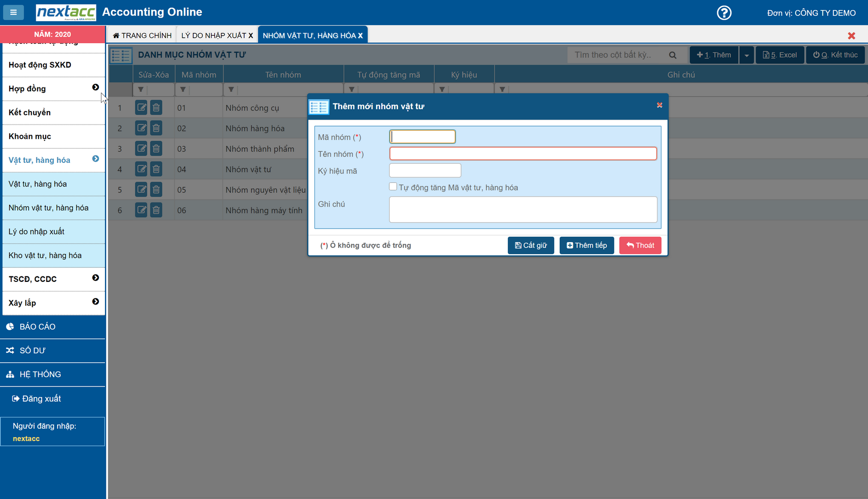Expand the Hợp đồng sidebar menu
The image size is (868, 499).
pos(95,88)
